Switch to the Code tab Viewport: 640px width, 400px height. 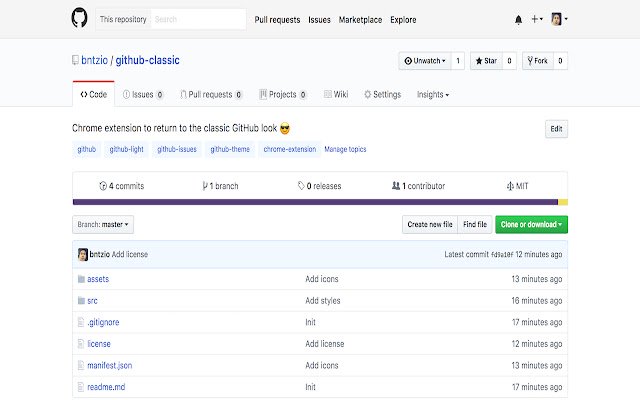pyautogui.click(x=93, y=95)
